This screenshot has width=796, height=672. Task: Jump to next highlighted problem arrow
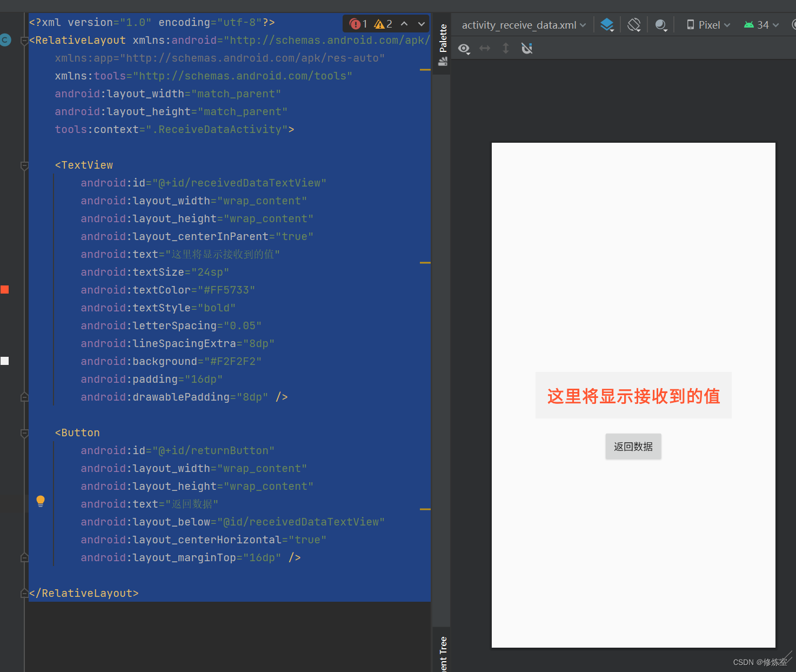(x=422, y=24)
